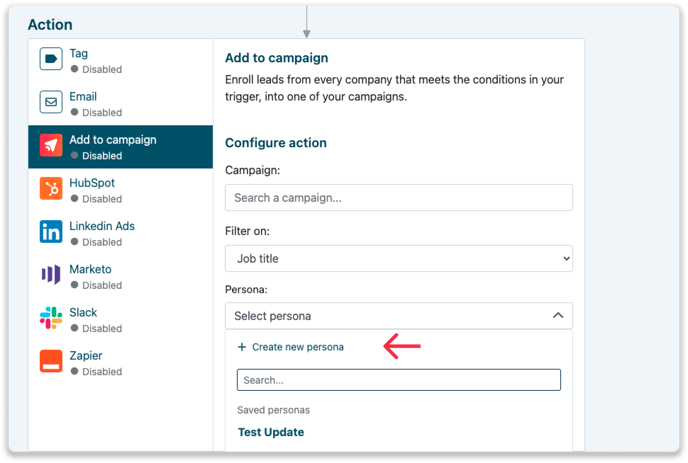Choose the LinkedIn Ads logo icon
The image size is (688, 463).
51,231
